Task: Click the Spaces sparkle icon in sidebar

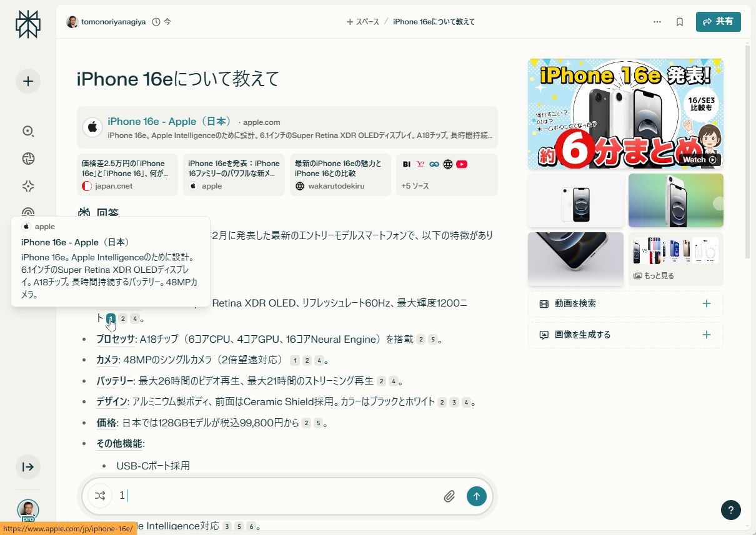Action: coord(27,185)
